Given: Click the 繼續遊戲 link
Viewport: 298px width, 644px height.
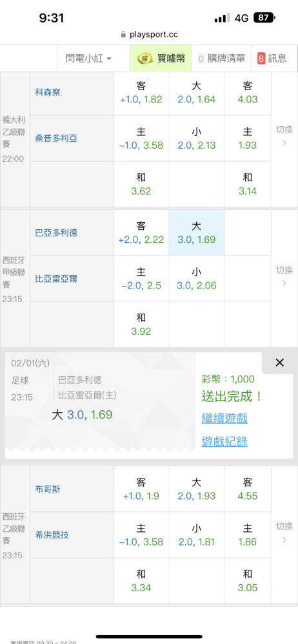Looking at the screenshot, I should tap(224, 419).
